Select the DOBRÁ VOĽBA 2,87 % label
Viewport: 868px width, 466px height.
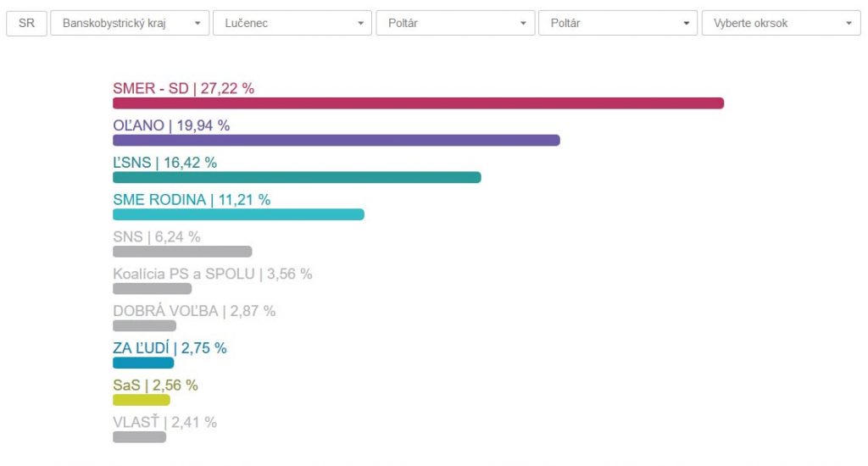(x=194, y=311)
